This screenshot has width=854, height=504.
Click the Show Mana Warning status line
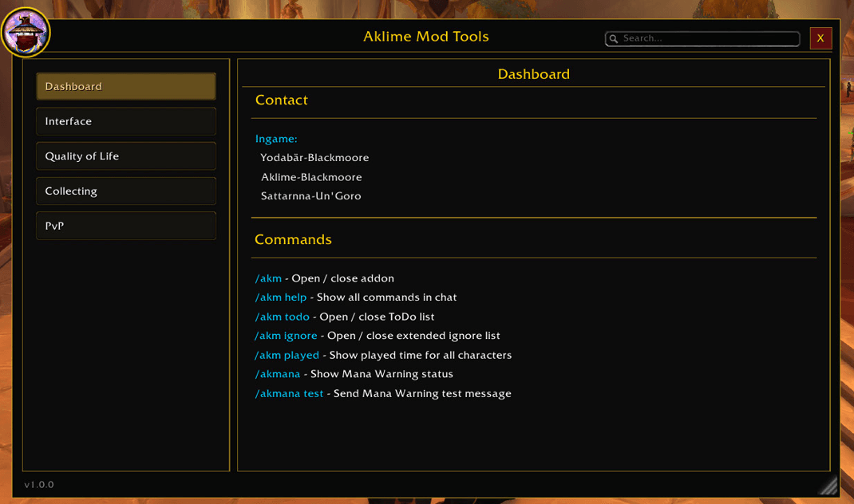[x=354, y=374]
